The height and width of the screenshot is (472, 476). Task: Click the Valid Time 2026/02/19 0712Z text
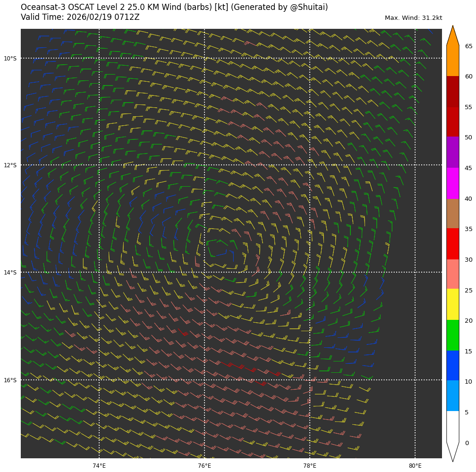tap(80, 17)
